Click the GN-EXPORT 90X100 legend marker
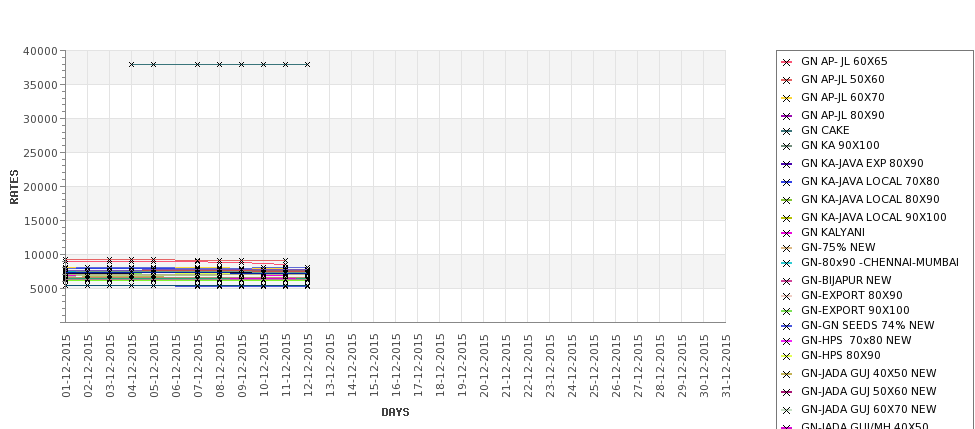Screen dimensions: 975x429 pyautogui.click(x=787, y=311)
